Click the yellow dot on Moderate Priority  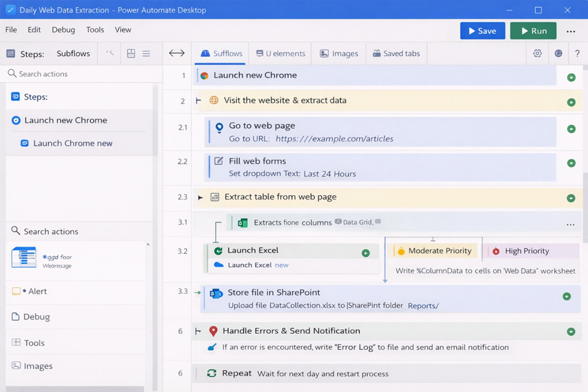pos(401,250)
